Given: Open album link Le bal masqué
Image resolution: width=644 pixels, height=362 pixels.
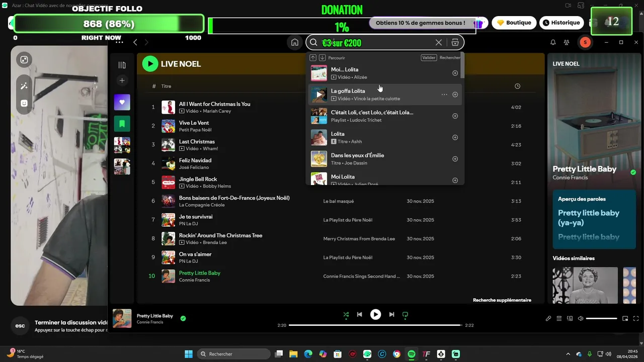Looking at the screenshot, I should [338, 201].
